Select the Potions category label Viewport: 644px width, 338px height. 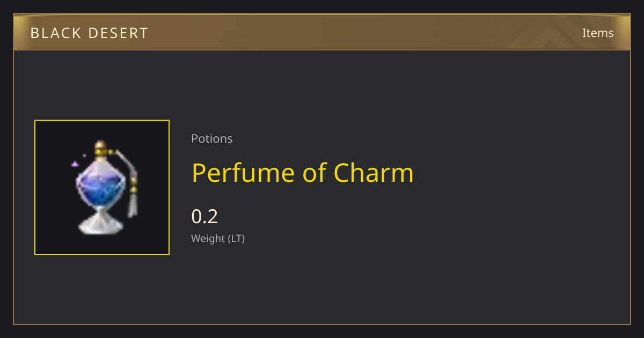212,138
